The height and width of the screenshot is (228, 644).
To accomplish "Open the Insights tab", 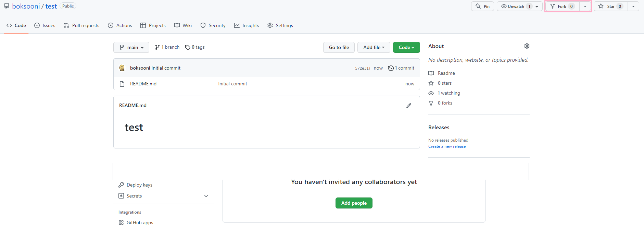I will [247, 25].
